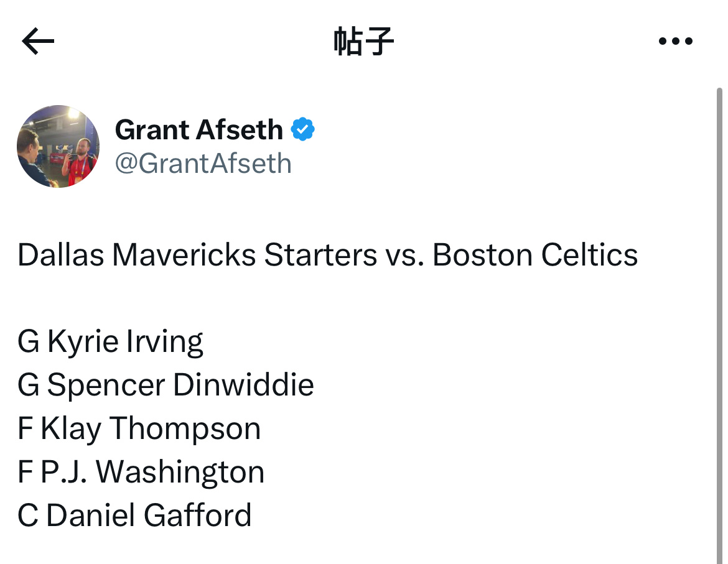Click the name P.J. Washington
Image resolution: width=728 pixels, height=564 pixels.
pos(152,472)
